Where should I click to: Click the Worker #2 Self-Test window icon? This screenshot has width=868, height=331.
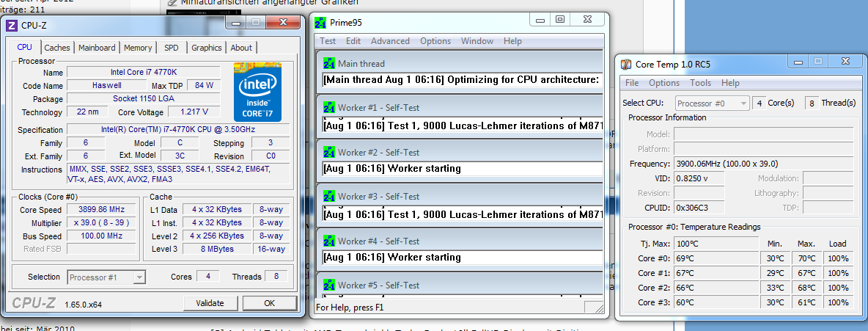pos(329,152)
